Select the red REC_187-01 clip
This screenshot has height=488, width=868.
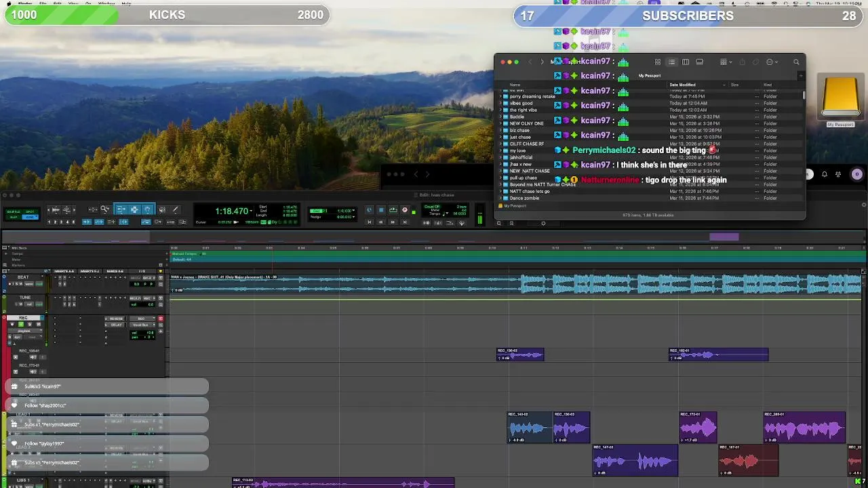[749, 460]
